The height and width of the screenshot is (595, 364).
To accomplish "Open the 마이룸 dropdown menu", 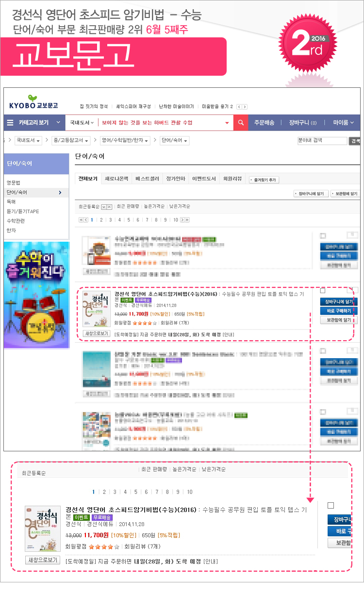I will (344, 123).
